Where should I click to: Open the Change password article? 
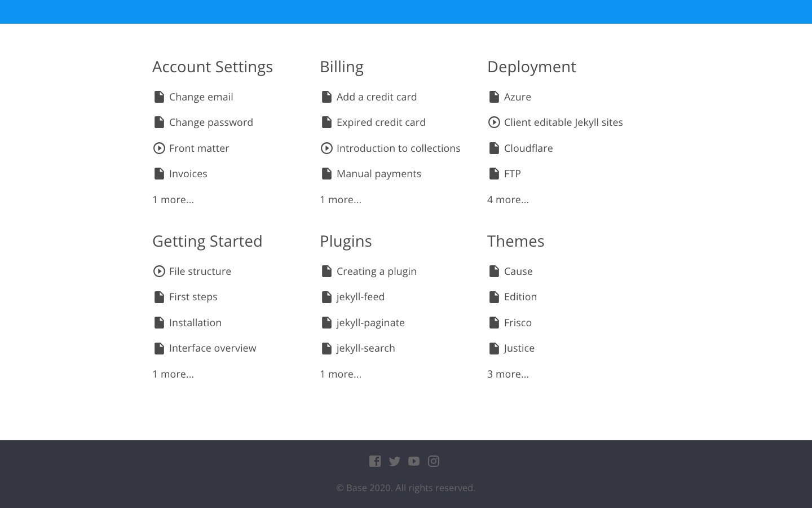click(x=211, y=122)
